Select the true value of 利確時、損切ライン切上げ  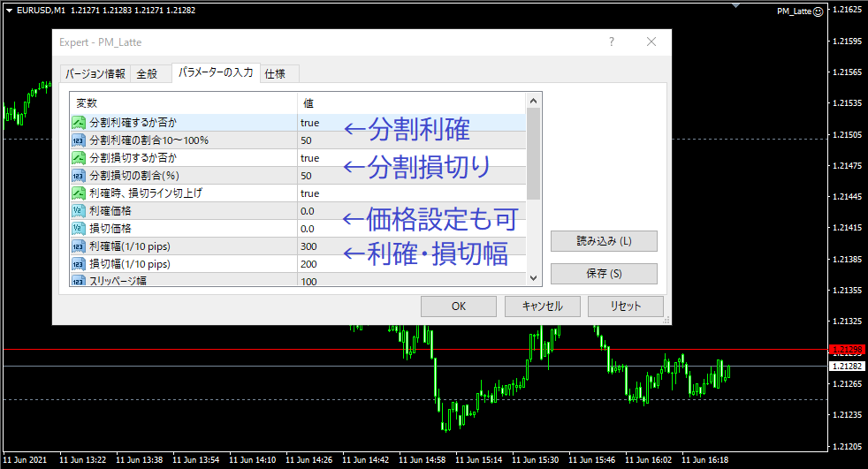tap(310, 193)
